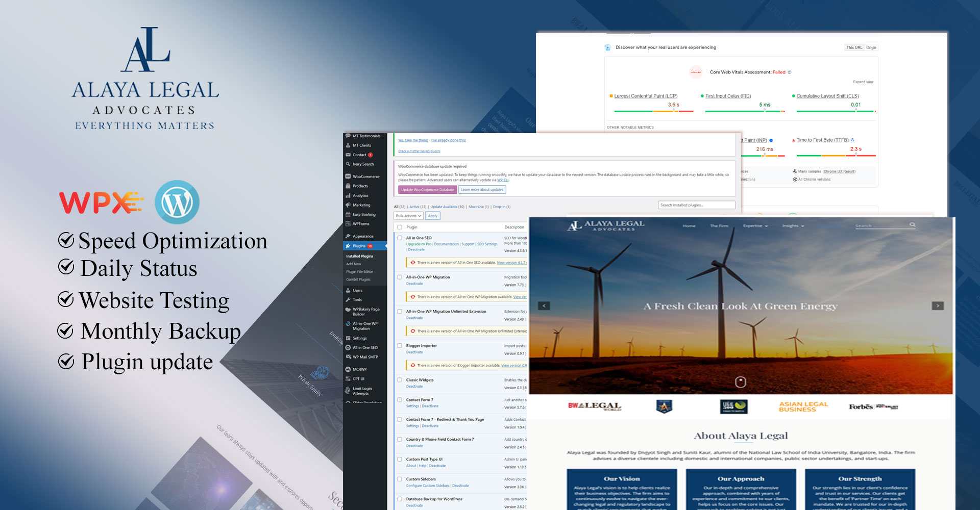Open Easy Booking calendar icon

[x=348, y=215]
